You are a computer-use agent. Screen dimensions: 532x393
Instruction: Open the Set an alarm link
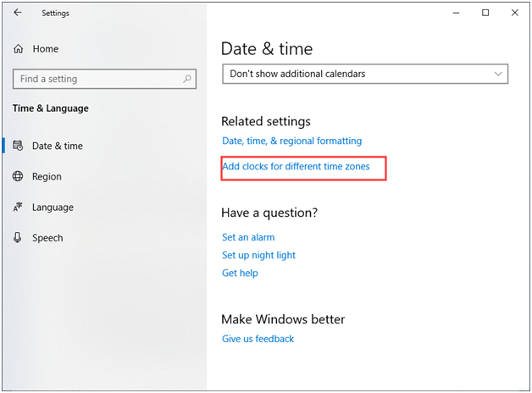click(x=248, y=237)
